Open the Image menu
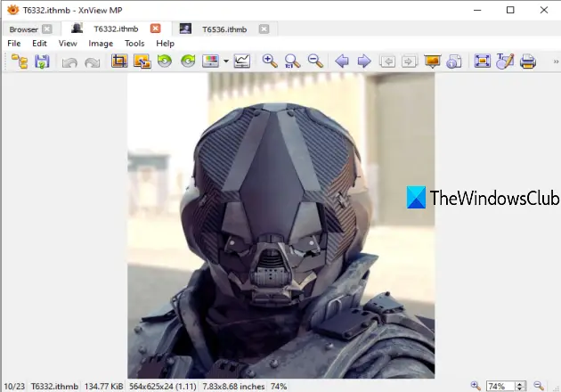This screenshot has width=561, height=392. click(101, 44)
